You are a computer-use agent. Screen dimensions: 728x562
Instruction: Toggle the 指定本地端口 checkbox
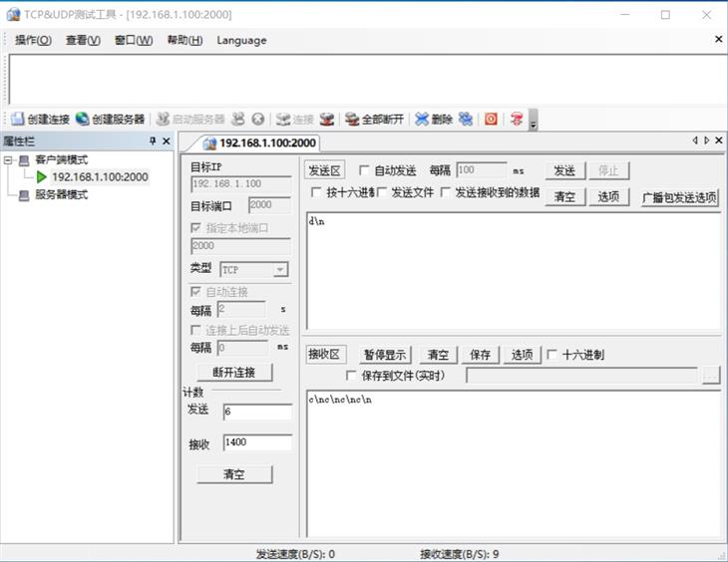click(x=195, y=228)
